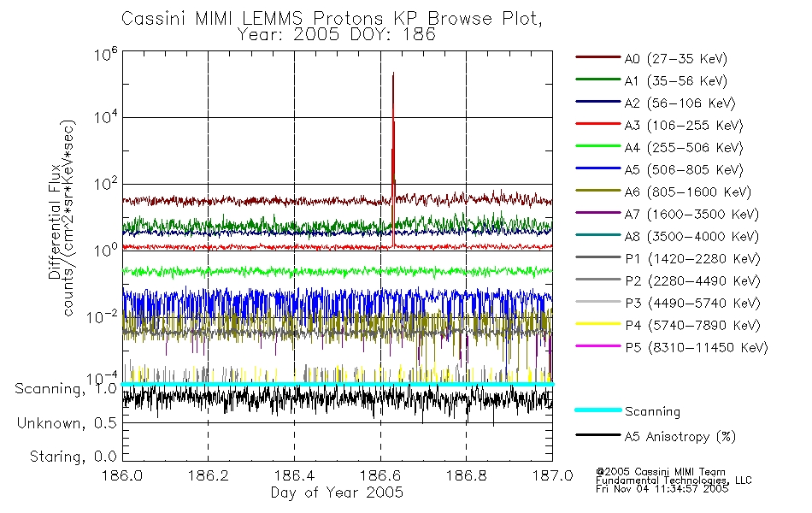Click the purple A7 legend line swatch
Image resolution: width=812 pixels, height=513 pixels.
598,212
